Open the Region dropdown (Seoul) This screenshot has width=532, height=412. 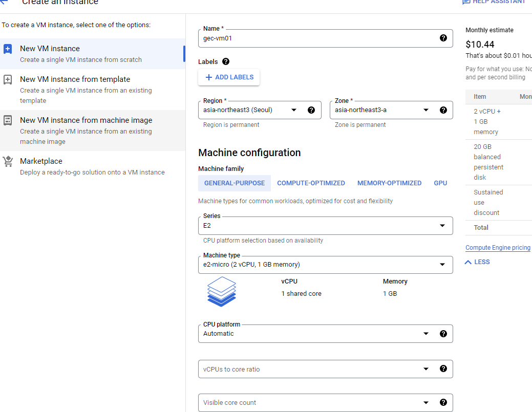260,110
